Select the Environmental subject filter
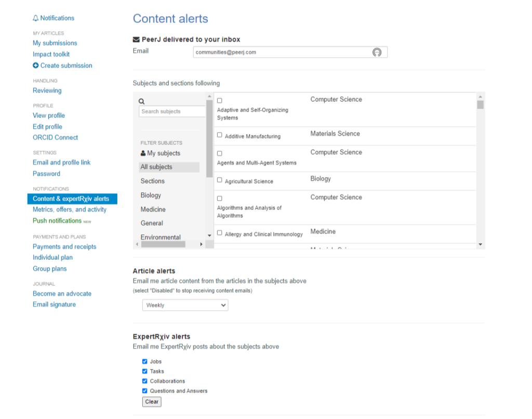532x419 pixels. 161,238
